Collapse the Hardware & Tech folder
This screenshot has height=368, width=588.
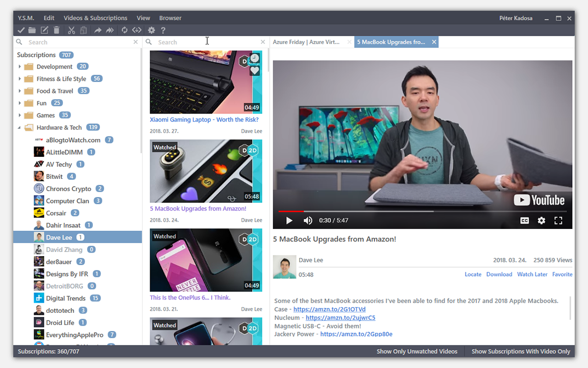click(x=19, y=128)
